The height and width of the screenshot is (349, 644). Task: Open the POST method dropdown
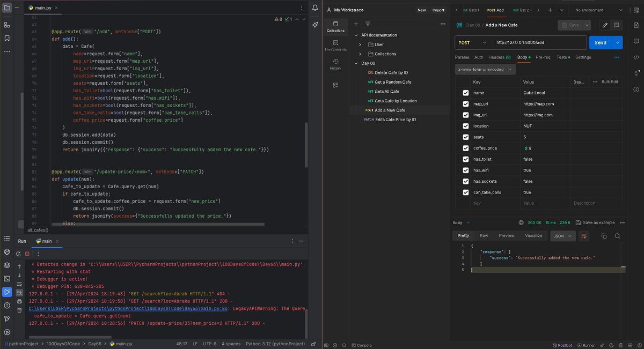click(x=473, y=42)
